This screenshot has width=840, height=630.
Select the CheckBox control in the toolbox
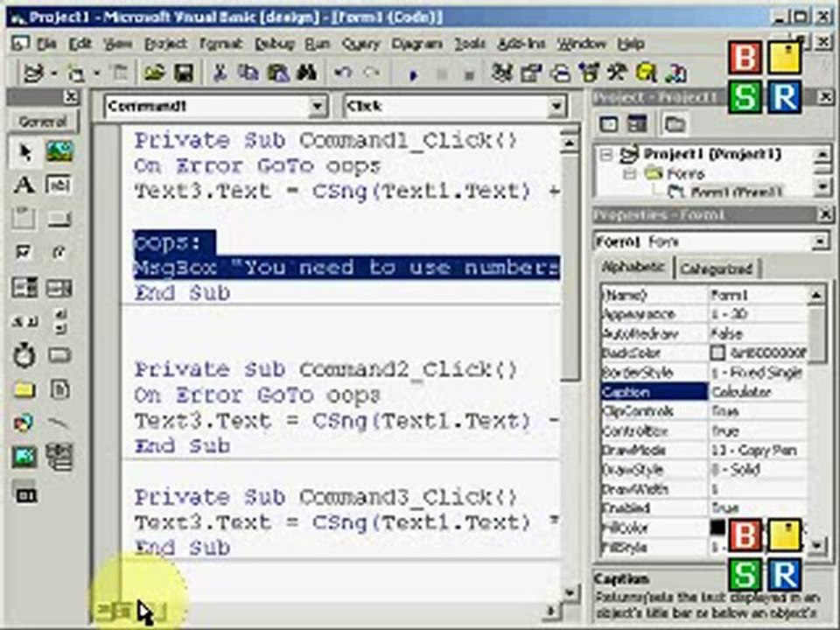[24, 252]
